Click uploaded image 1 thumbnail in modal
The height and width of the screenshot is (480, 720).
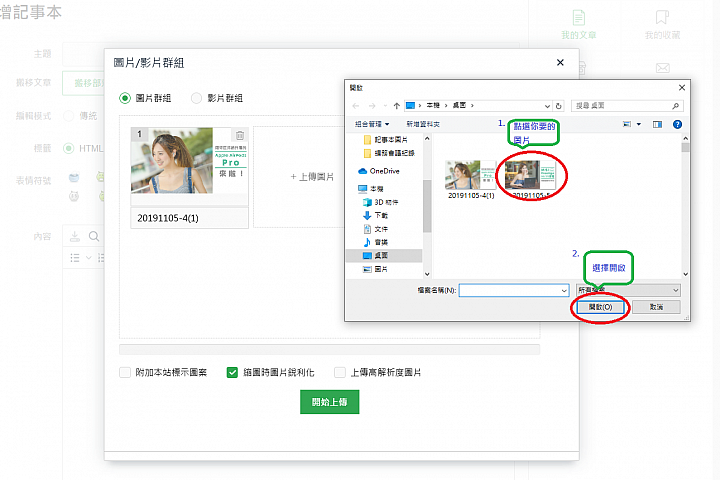[x=189, y=160]
